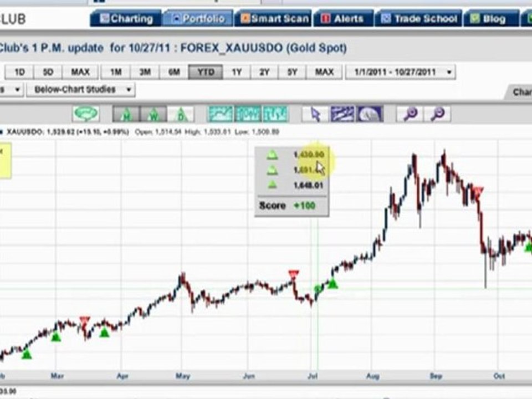Expand the Below-Chart Studies dropdown
Screen dimensions: 532x399
click(81, 90)
